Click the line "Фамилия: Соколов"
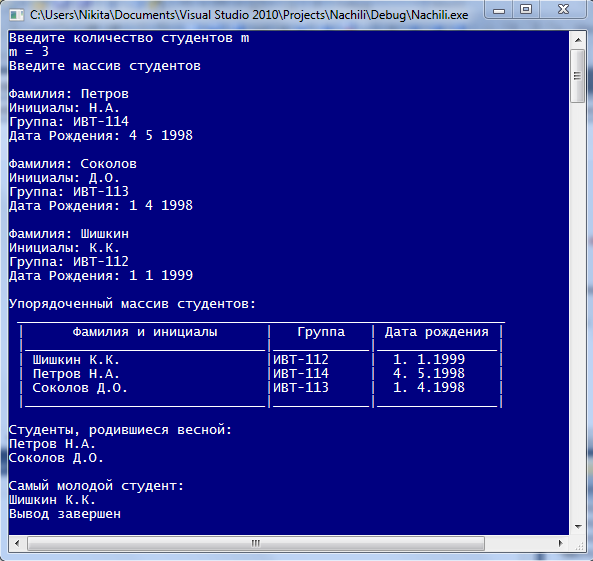This screenshot has height=561, width=593. coord(73,164)
